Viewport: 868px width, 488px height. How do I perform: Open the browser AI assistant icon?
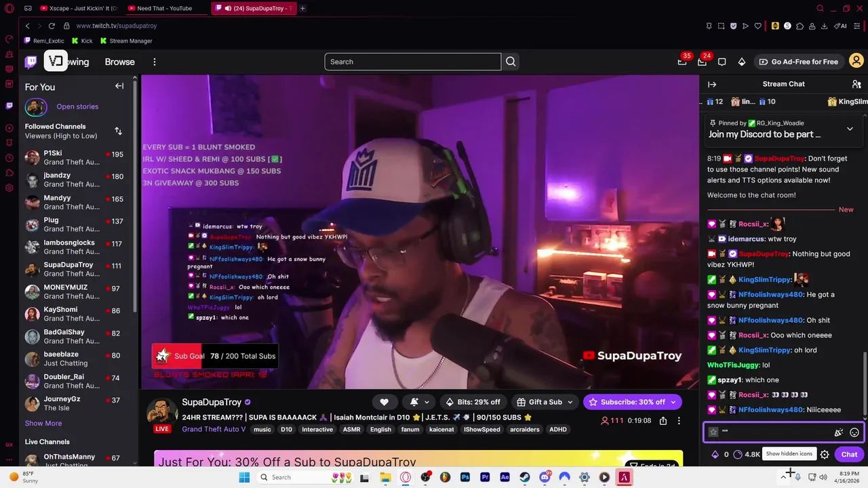pos(842,26)
